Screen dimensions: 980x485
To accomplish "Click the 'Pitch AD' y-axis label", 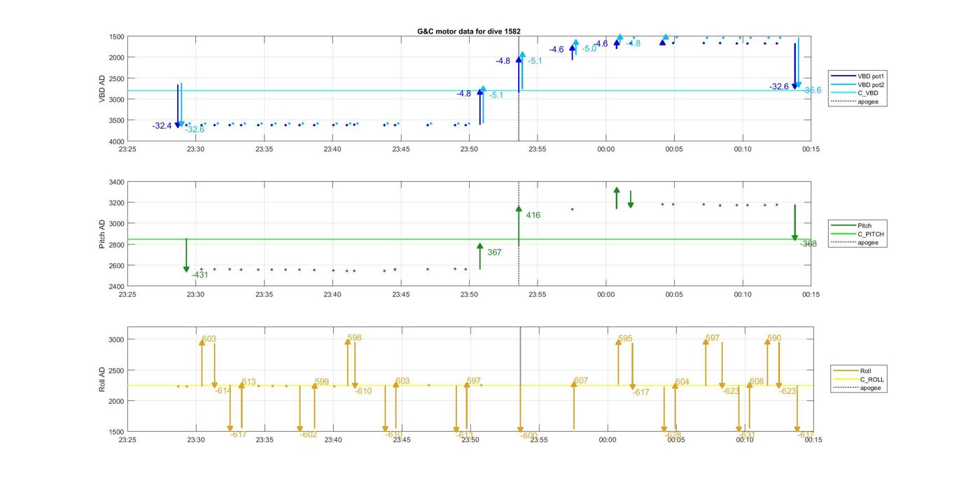I will 103,234.
